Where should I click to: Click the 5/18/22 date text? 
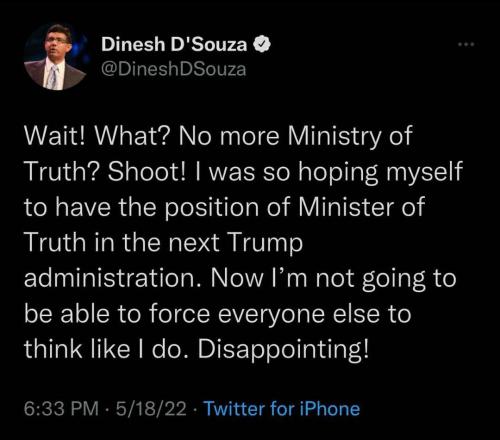pos(151,408)
